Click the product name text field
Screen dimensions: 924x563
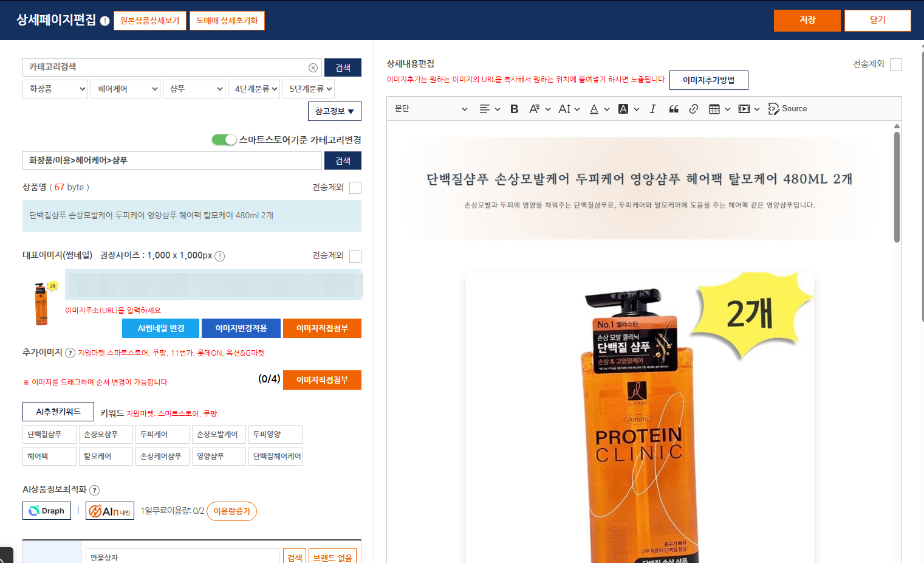192,216
